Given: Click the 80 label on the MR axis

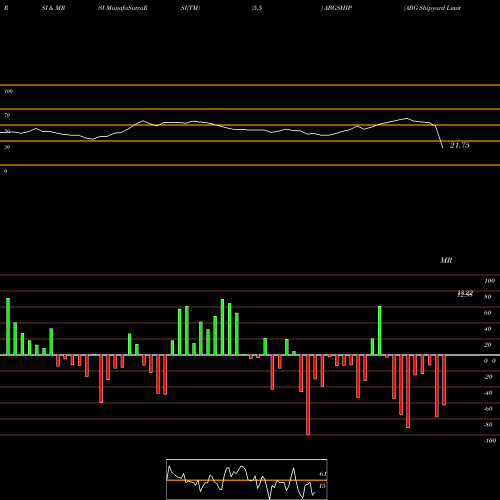Looking at the screenshot, I should (x=488, y=297).
